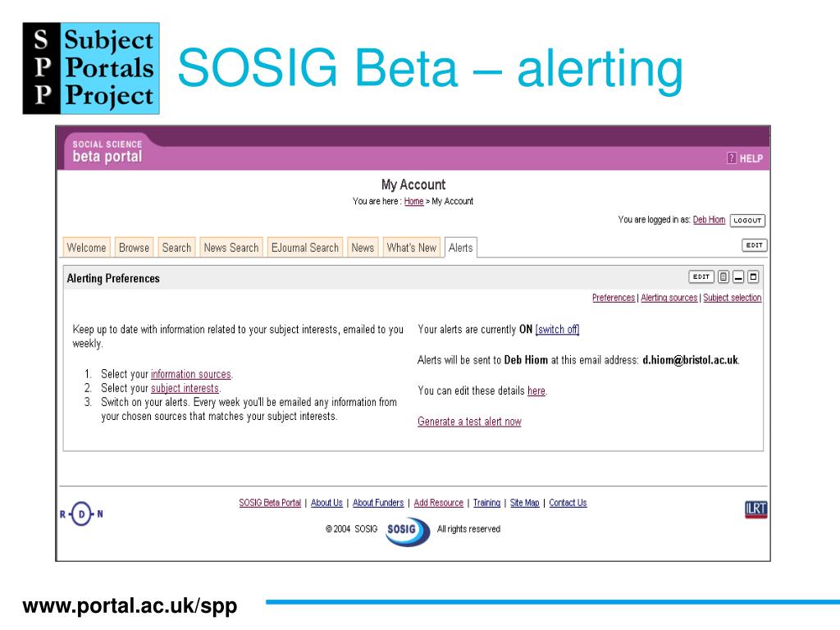Maximize the Alerting Preferences panel

pyautogui.click(x=753, y=277)
